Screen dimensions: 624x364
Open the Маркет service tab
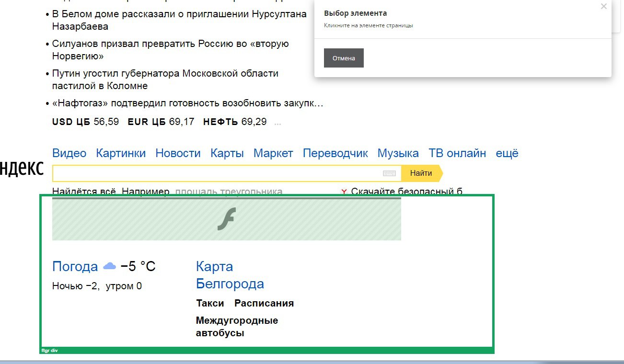click(x=273, y=153)
